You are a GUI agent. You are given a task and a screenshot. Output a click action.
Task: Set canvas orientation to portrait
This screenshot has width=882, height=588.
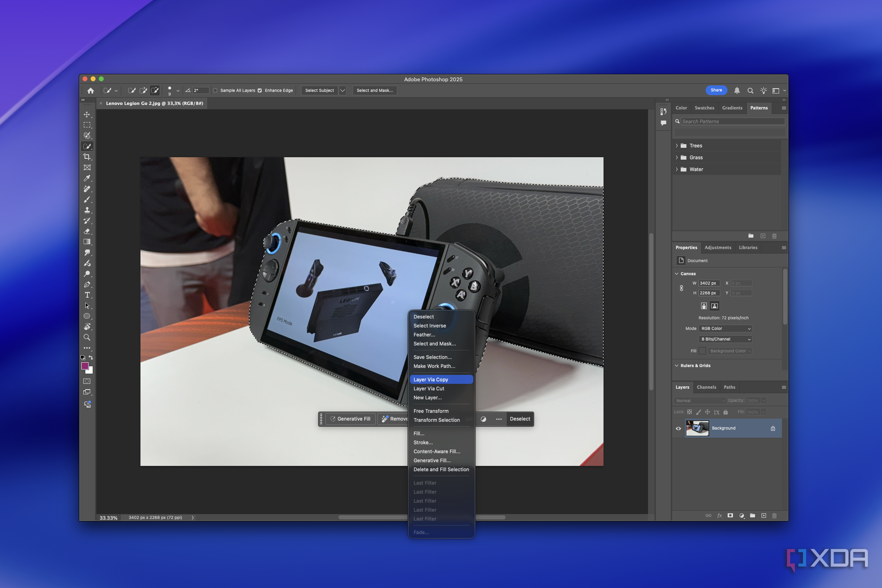[x=704, y=306]
